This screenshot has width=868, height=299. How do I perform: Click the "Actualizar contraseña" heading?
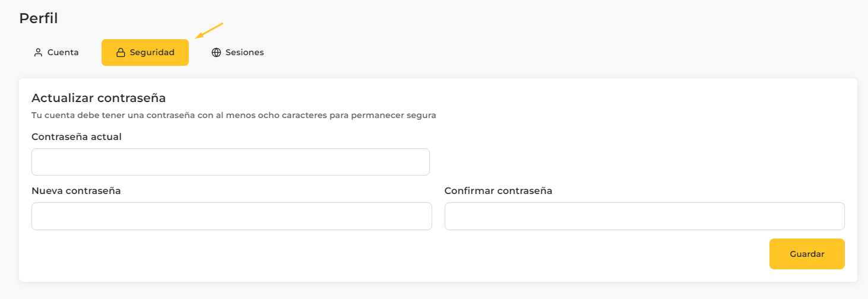tap(99, 98)
